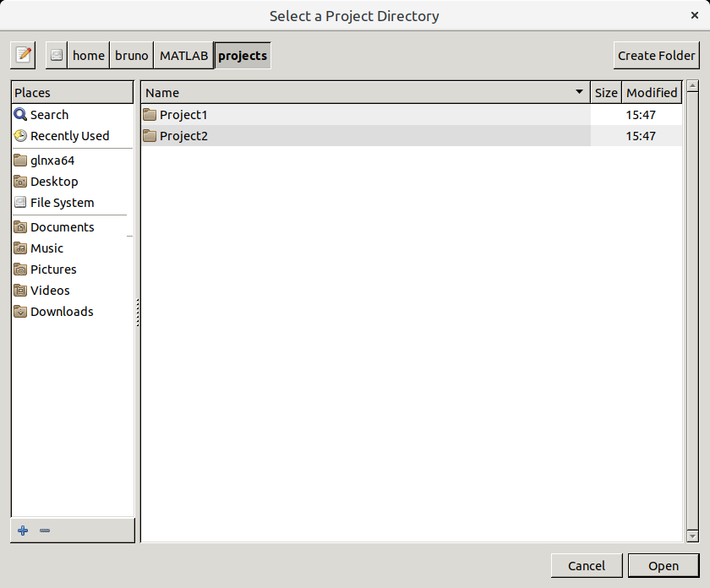The height and width of the screenshot is (588, 710).
Task: Sort the list by Size column
Action: [606, 93]
